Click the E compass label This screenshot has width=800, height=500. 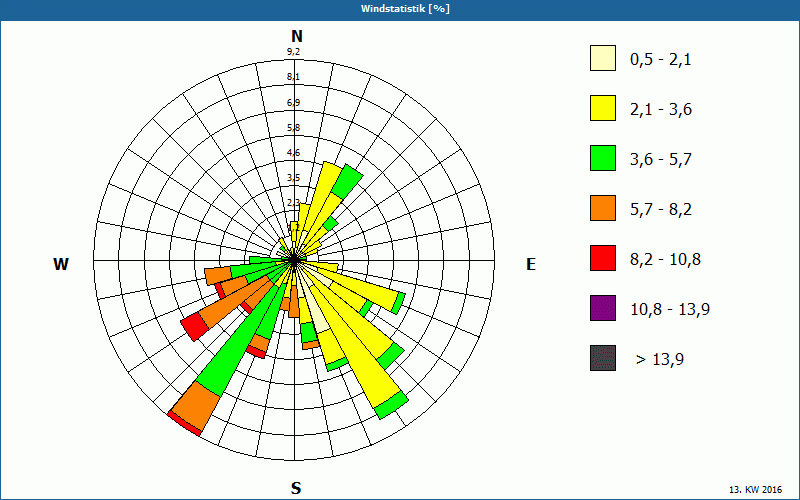531,264
